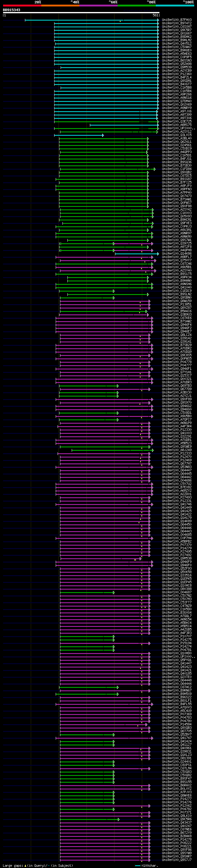Click the UniRef100_Q9S7J7 label

click(x=176, y=860)
